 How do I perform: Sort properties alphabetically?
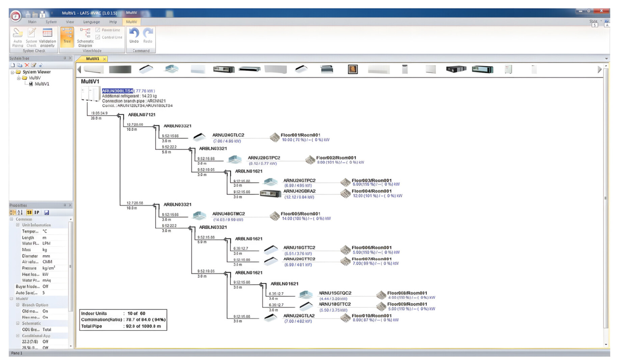tap(20, 213)
